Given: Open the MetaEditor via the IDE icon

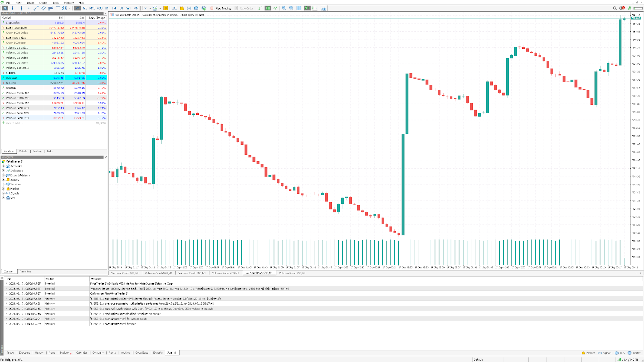Looking at the screenshot, I should coord(174,8).
